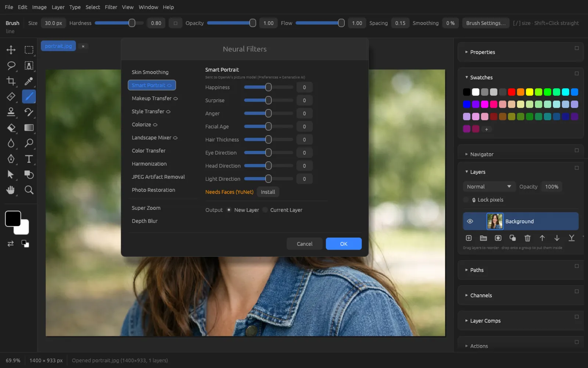588x368 pixels.
Task: Select the Eyedropper tool
Action: [x=29, y=81]
